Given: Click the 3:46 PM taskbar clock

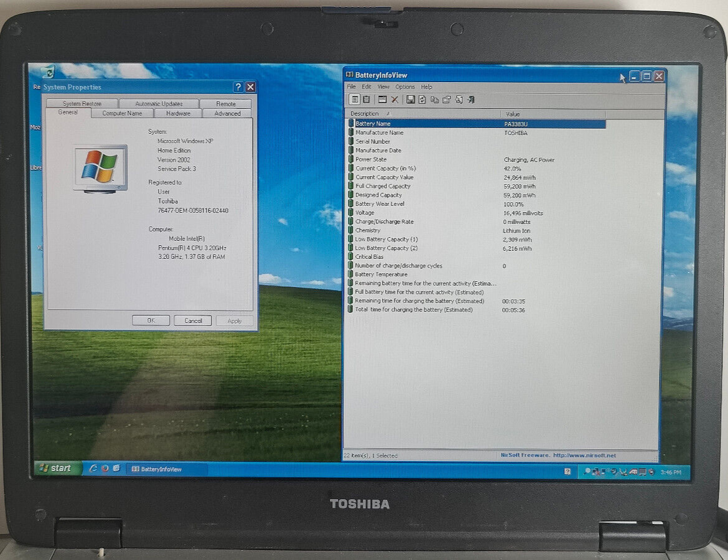Looking at the screenshot, I should (x=670, y=472).
